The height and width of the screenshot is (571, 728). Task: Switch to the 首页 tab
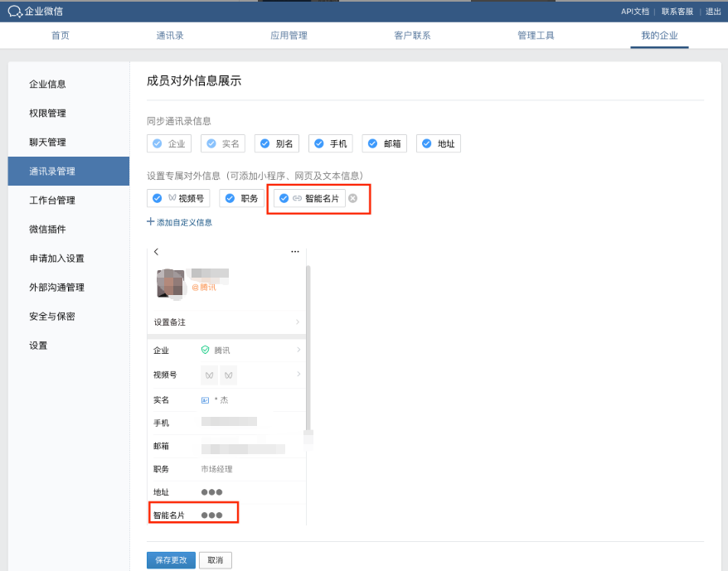[61, 36]
